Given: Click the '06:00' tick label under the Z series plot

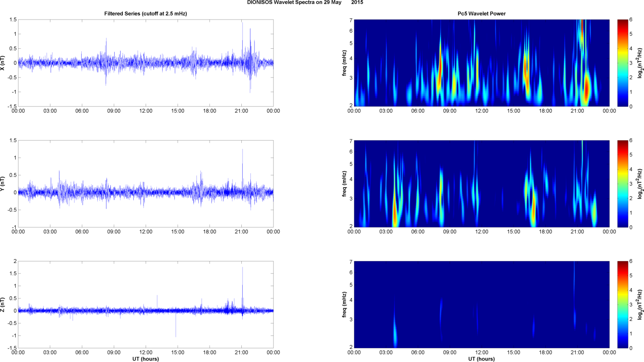Looking at the screenshot, I should pos(82,353).
